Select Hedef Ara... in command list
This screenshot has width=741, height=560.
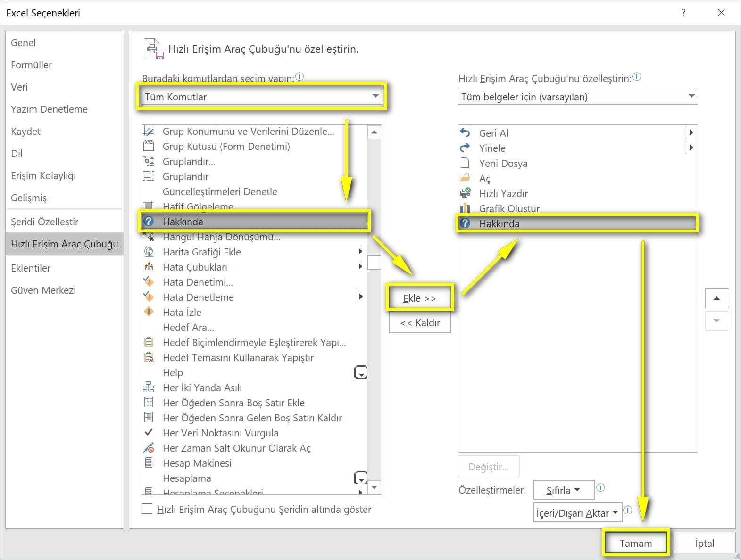[x=255, y=327]
